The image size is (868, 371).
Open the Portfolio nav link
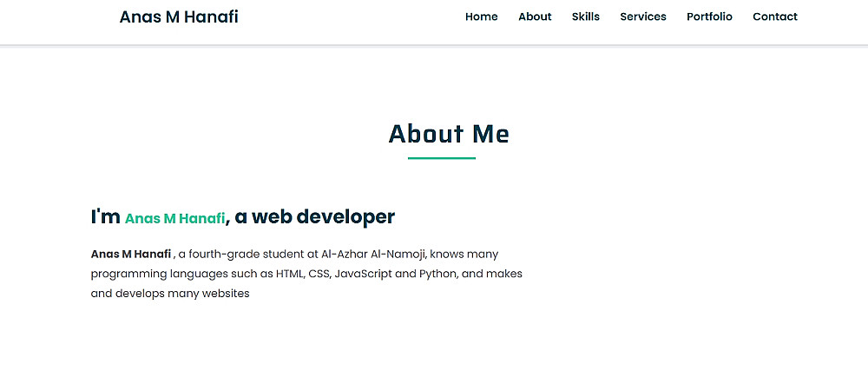point(709,17)
